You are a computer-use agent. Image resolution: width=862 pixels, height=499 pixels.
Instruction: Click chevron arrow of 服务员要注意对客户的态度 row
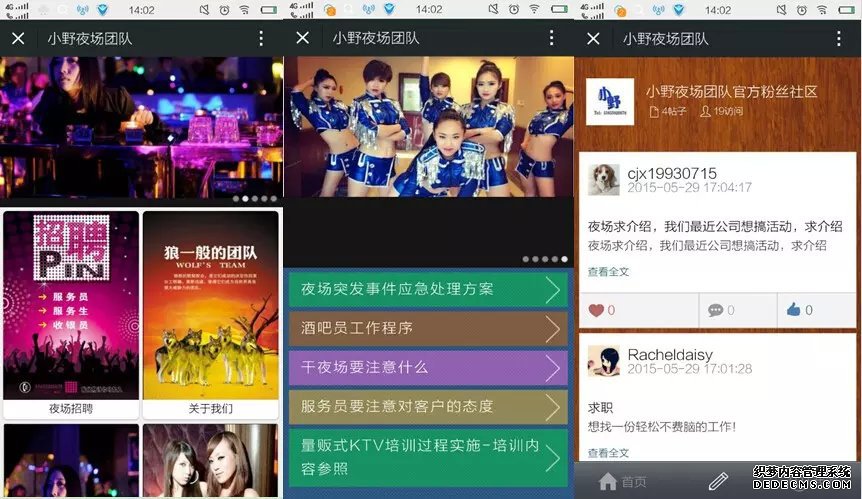click(552, 407)
